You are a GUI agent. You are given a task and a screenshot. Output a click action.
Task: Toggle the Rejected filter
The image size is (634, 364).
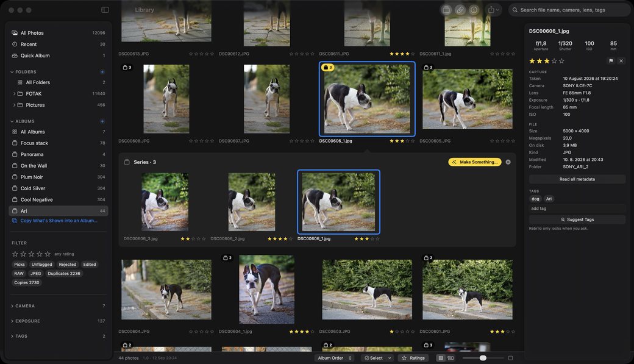[68, 265]
